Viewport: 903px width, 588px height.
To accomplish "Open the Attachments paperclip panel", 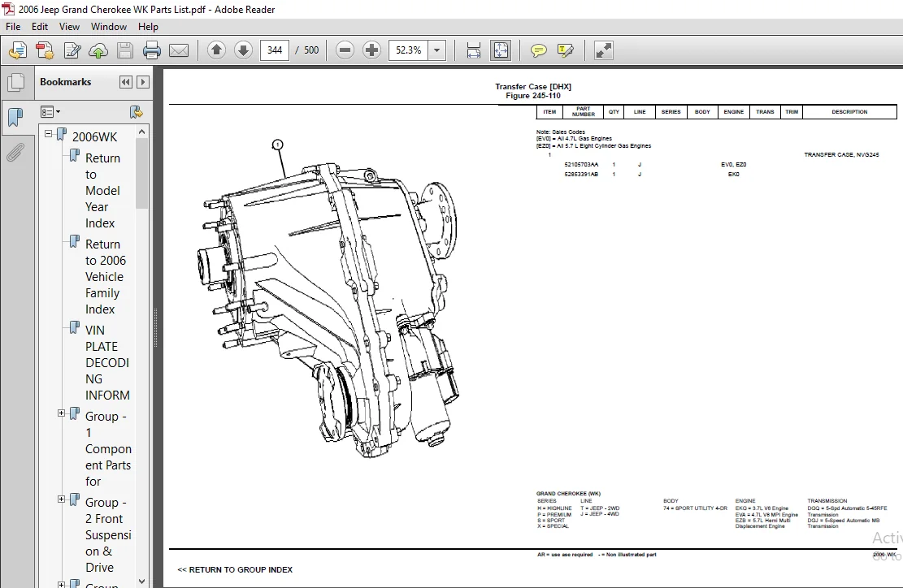I will 15,153.
